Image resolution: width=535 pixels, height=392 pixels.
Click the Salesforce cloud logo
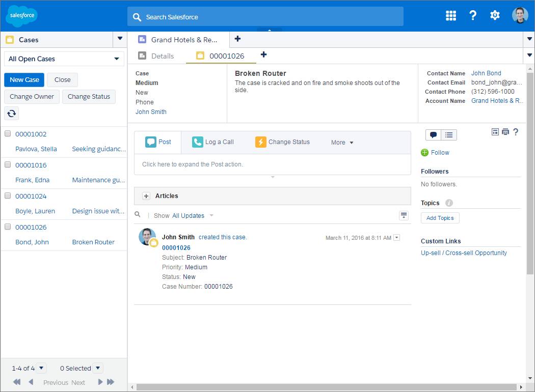tap(22, 16)
